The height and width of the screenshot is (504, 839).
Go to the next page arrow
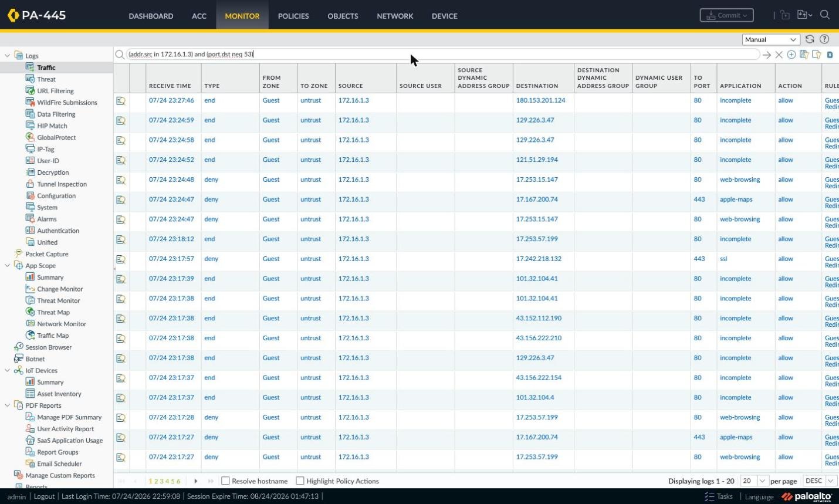point(196,481)
